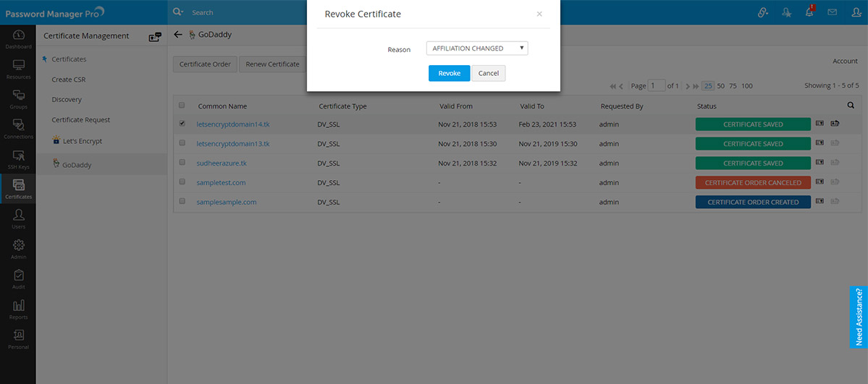Check the sampletest.com row checkbox

(x=182, y=182)
